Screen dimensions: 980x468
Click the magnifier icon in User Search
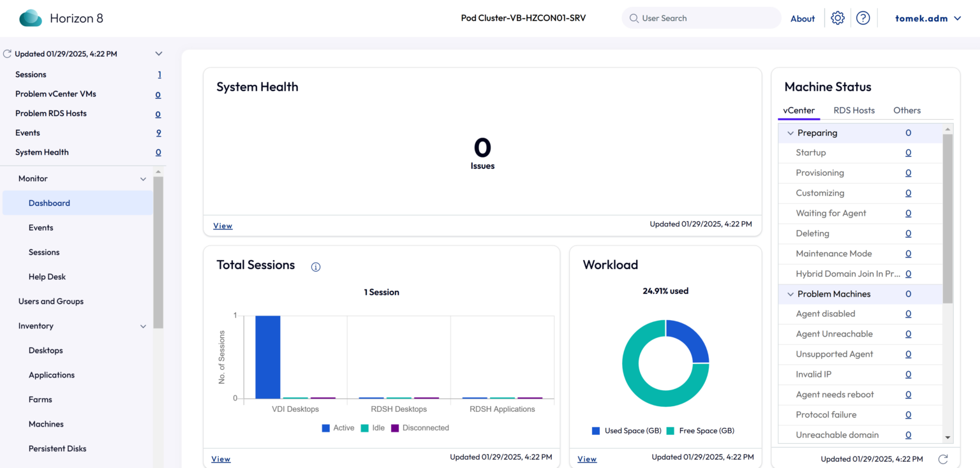pos(634,18)
